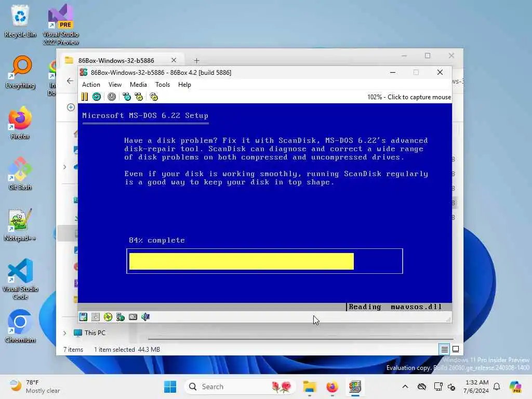Image resolution: width=532 pixels, height=399 pixels.
Task: Click the display/network tray icon
Action: pyautogui.click(x=438, y=387)
